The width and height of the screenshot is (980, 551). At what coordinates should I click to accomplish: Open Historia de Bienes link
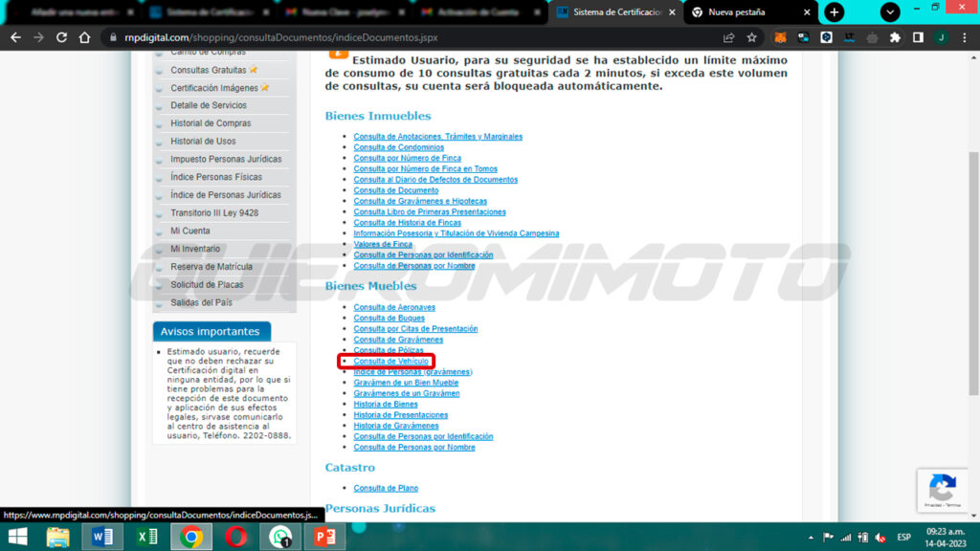pos(386,405)
